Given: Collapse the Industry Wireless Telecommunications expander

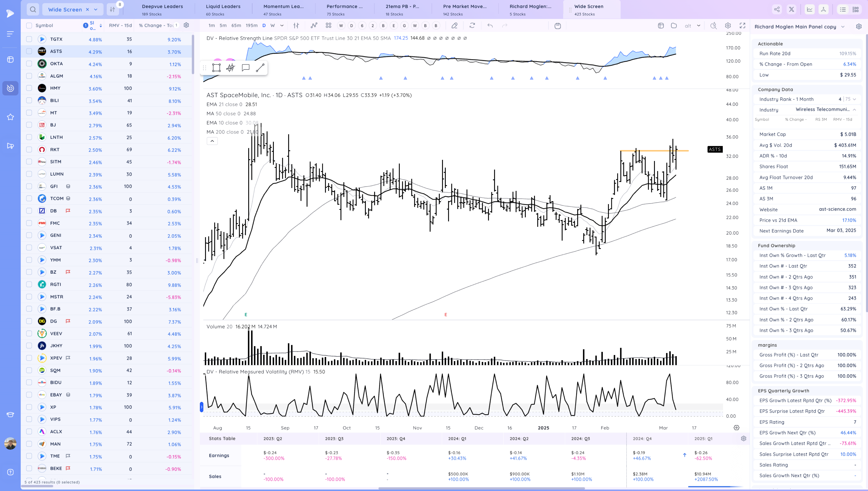Looking at the screenshot, I should 855,110.
